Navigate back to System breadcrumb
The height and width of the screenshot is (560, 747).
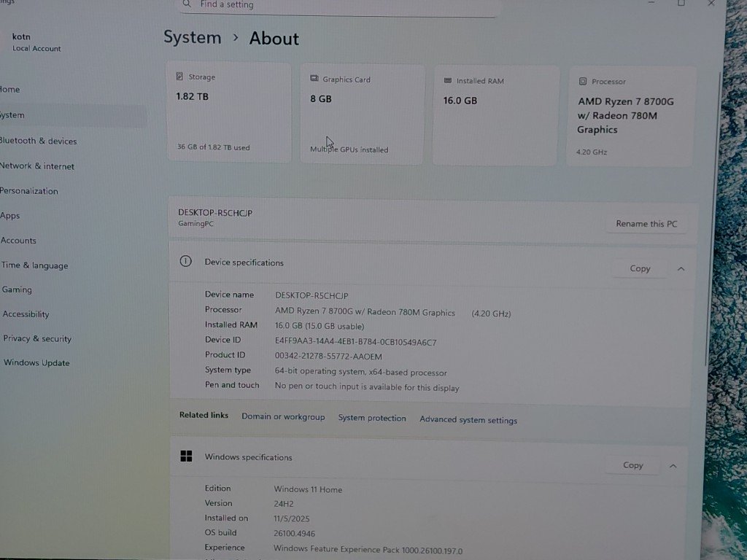[192, 37]
